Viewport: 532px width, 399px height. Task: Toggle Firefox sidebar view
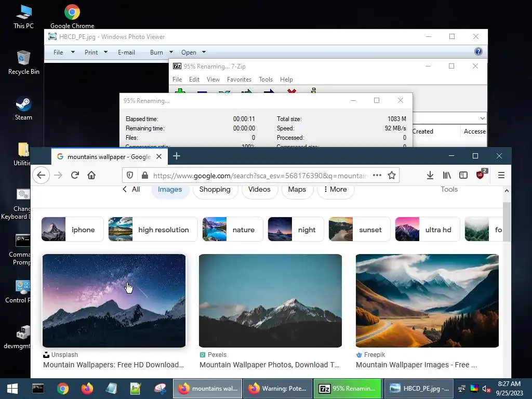(463, 176)
